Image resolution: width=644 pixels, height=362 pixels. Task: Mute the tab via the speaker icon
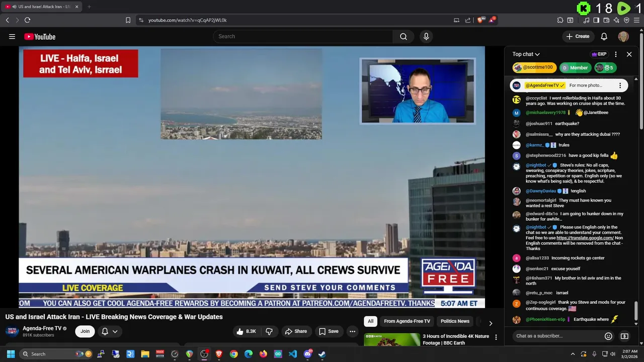(x=14, y=7)
